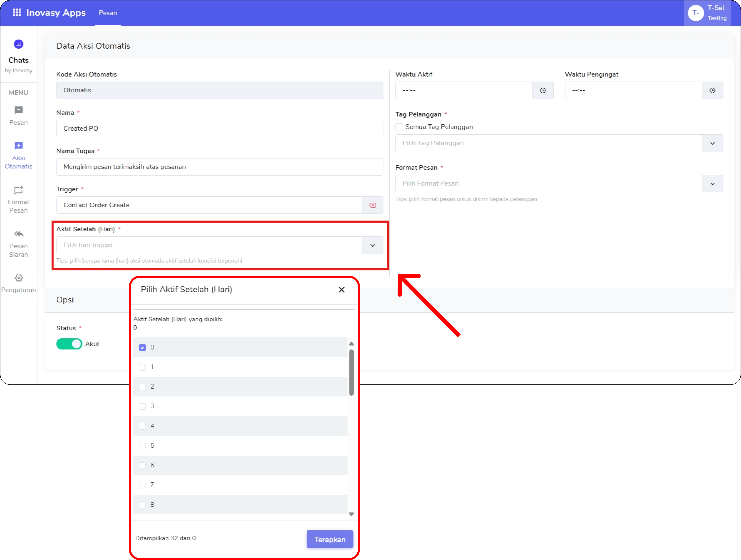Uncheck the day 0 checkbox
This screenshot has width=741, height=560.
[142, 348]
